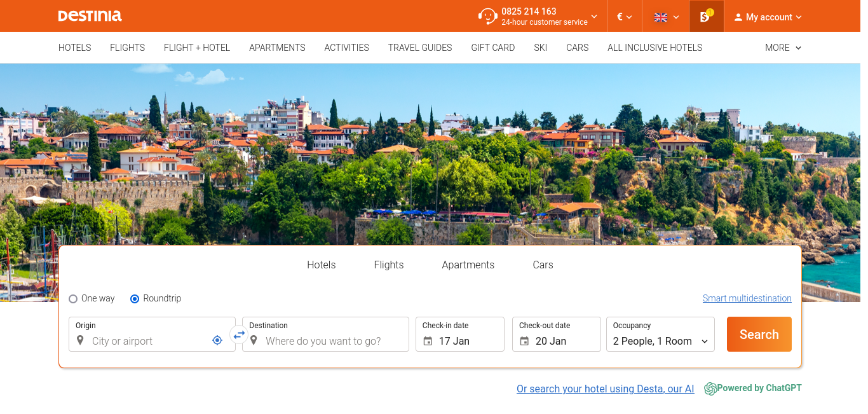Swap origin and destination arrows
The width and height of the screenshot is (868, 414).
(x=239, y=335)
